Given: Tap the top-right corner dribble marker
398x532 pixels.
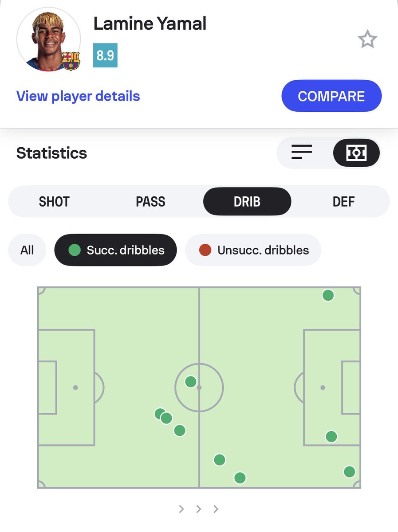Looking at the screenshot, I should click(x=328, y=295).
